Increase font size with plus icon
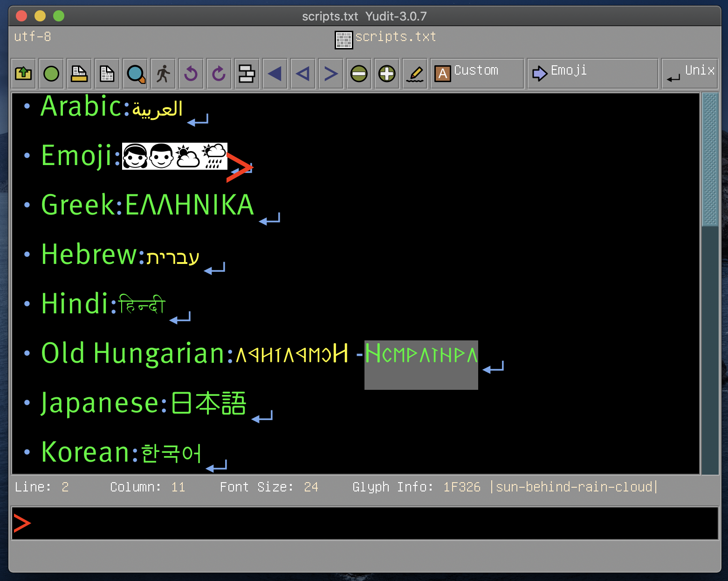This screenshot has height=581, width=728. (x=387, y=74)
